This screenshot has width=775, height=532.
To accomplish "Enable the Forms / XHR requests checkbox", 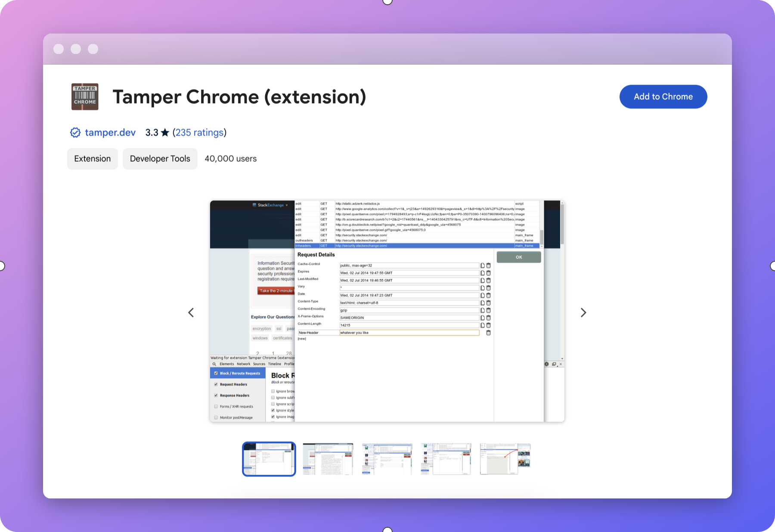I will point(216,406).
